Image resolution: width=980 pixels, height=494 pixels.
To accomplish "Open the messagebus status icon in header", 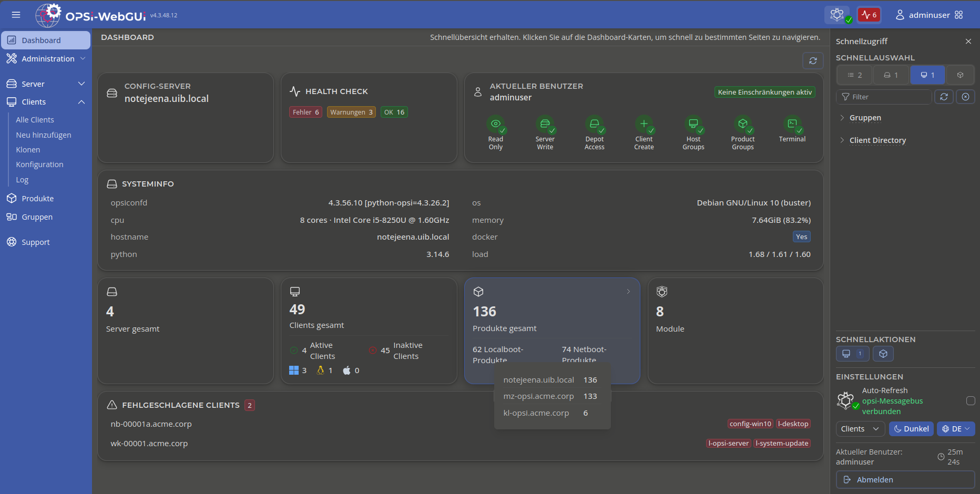I will [838, 15].
